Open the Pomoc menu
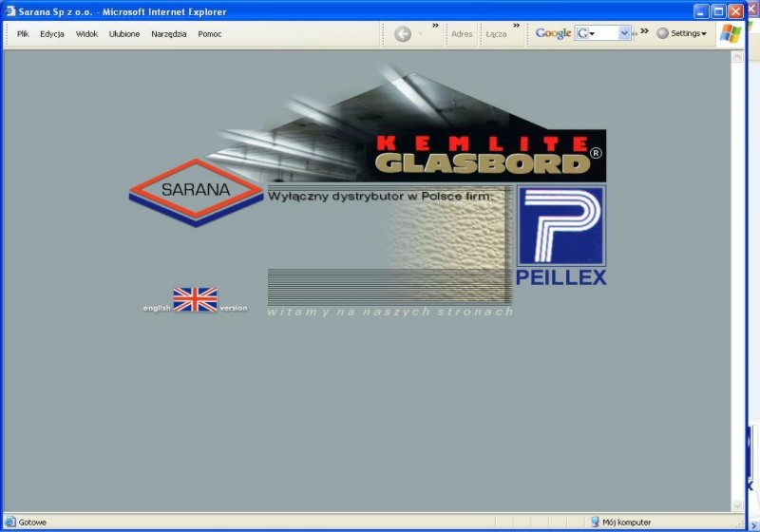Screen dimensions: 760x532 tap(209, 34)
